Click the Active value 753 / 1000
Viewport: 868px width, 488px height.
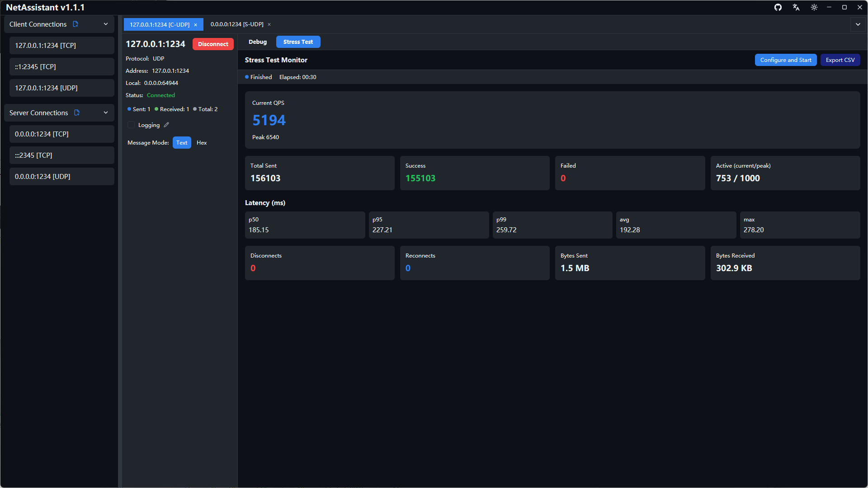(x=738, y=178)
